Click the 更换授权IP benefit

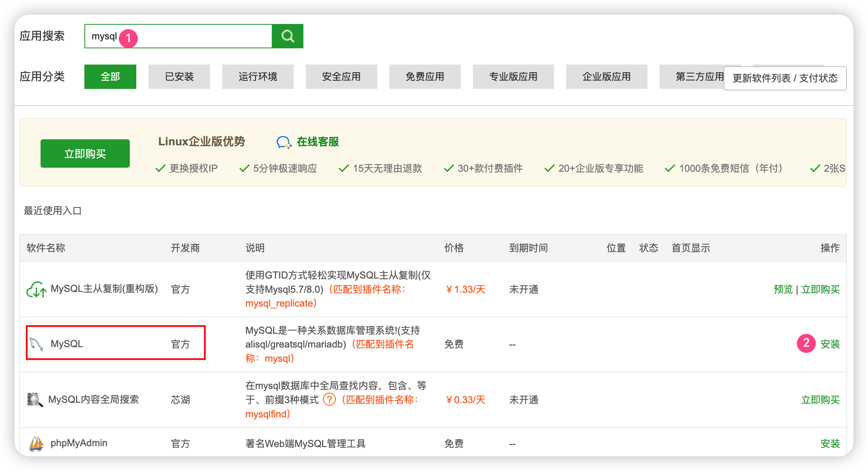tap(193, 169)
